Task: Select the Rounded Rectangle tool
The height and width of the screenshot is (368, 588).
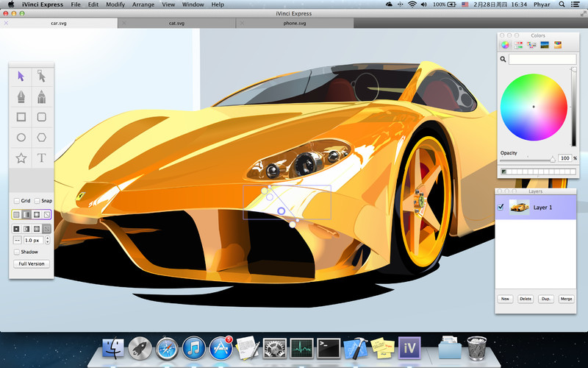Action: pyautogui.click(x=42, y=117)
